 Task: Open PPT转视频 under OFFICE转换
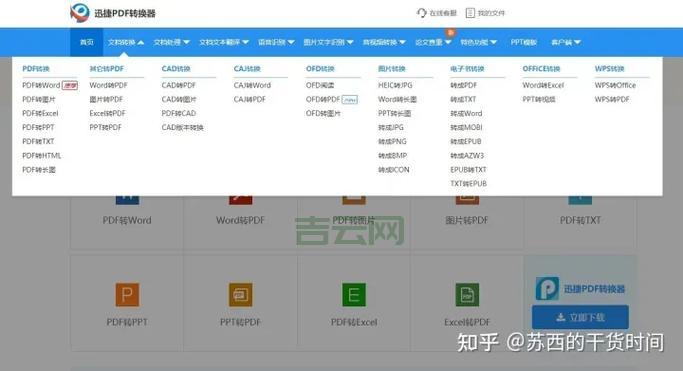(x=539, y=99)
